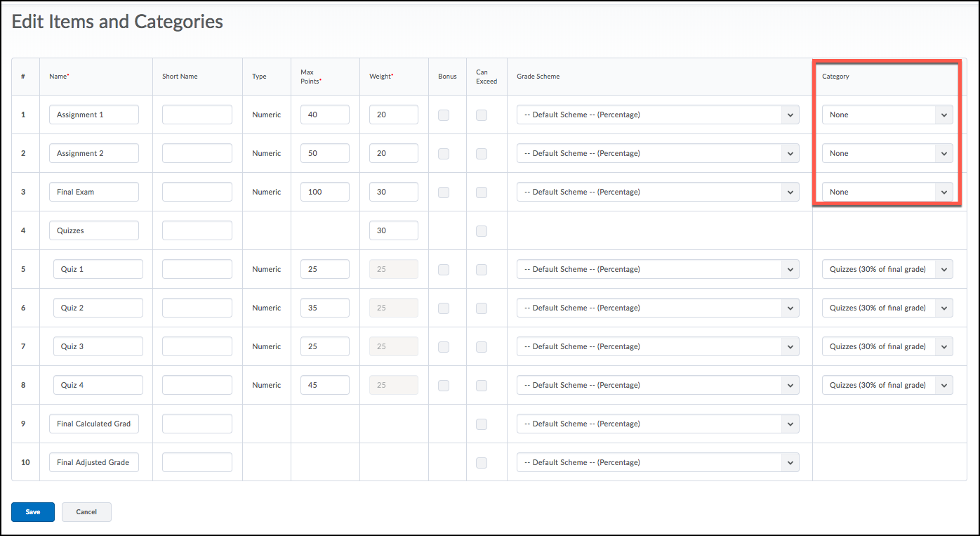
Task: Edit the Assignment 2 name field
Action: [x=94, y=153]
